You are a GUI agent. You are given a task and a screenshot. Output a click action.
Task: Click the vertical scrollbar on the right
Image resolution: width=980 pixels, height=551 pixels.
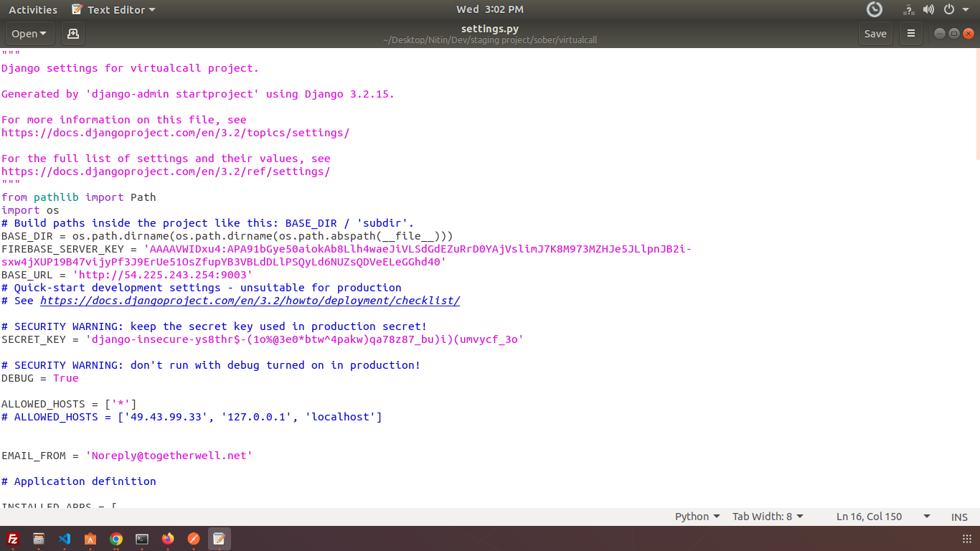(977, 108)
